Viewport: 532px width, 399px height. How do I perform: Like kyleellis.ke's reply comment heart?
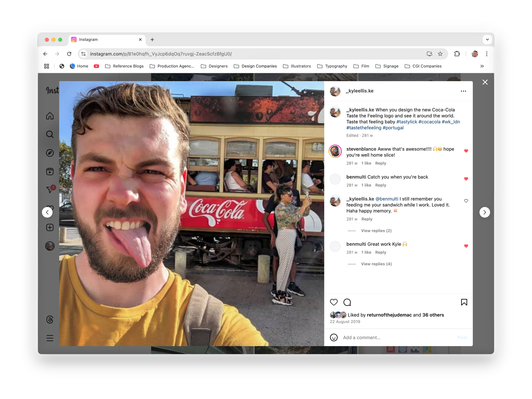(x=466, y=201)
